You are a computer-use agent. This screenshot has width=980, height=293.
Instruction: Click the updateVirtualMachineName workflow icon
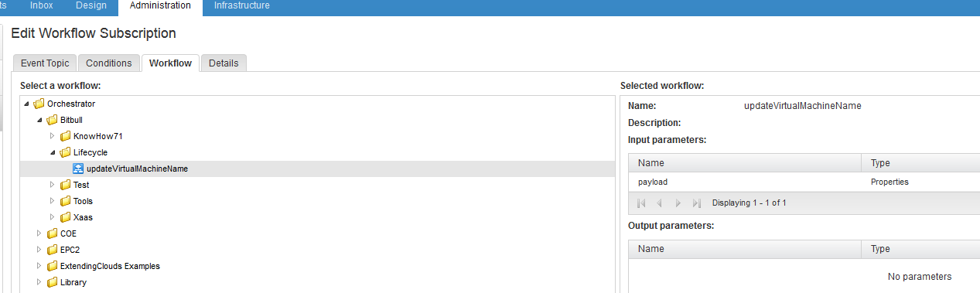point(78,169)
